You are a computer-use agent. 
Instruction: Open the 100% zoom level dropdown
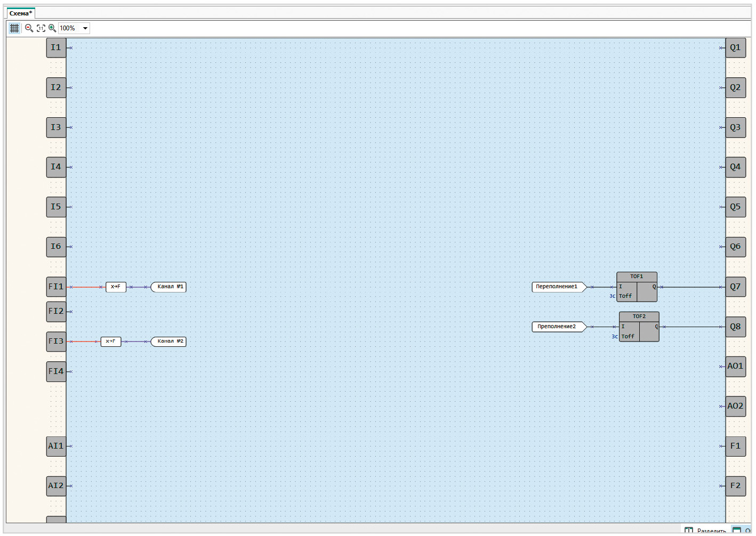point(85,28)
